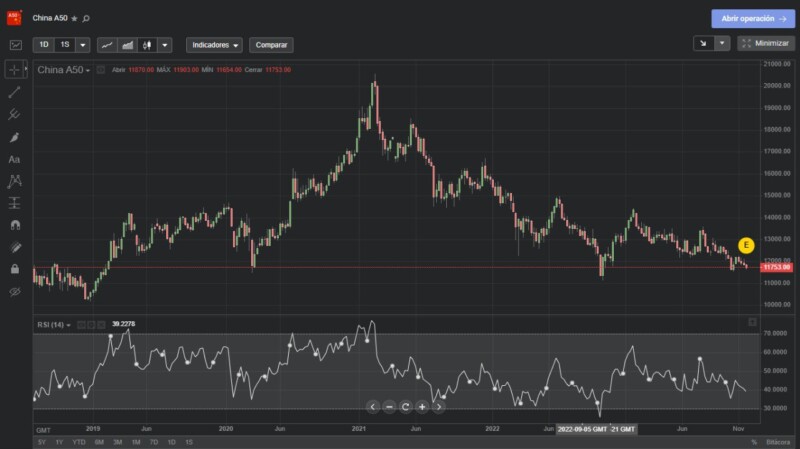
Task: Select the 5Y range tab
Action: coord(42,442)
